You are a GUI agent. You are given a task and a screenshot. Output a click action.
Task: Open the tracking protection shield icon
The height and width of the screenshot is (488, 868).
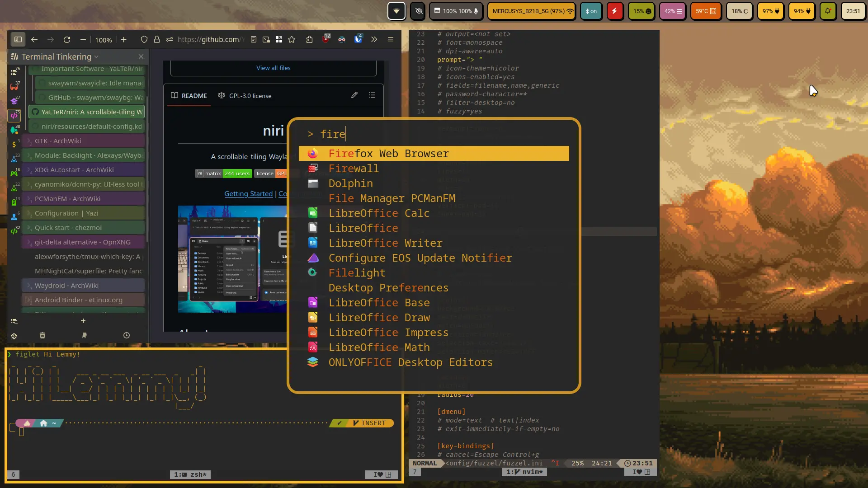tap(144, 40)
